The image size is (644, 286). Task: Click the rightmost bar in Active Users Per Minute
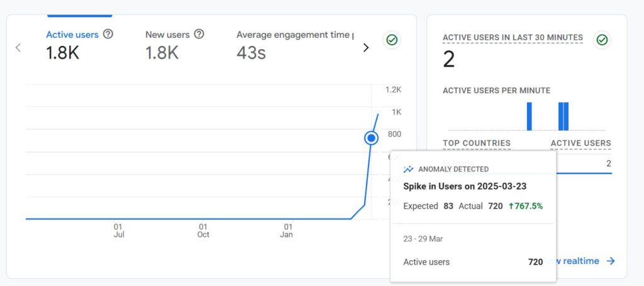pos(566,116)
